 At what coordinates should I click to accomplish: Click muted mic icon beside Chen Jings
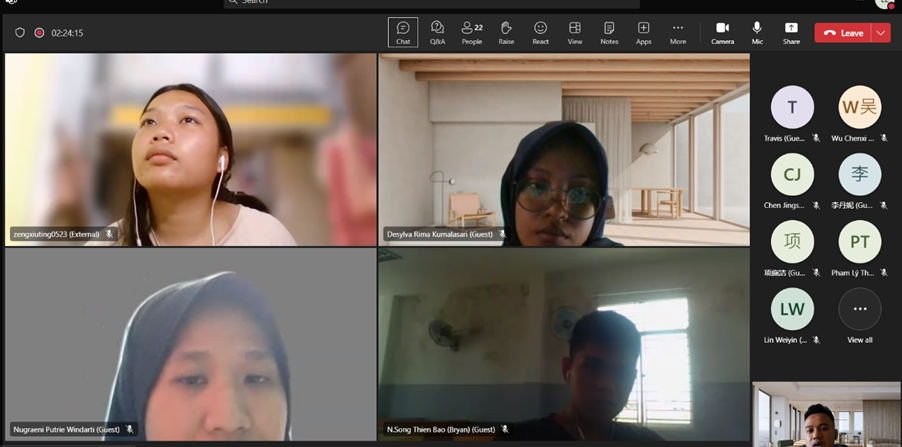816,205
